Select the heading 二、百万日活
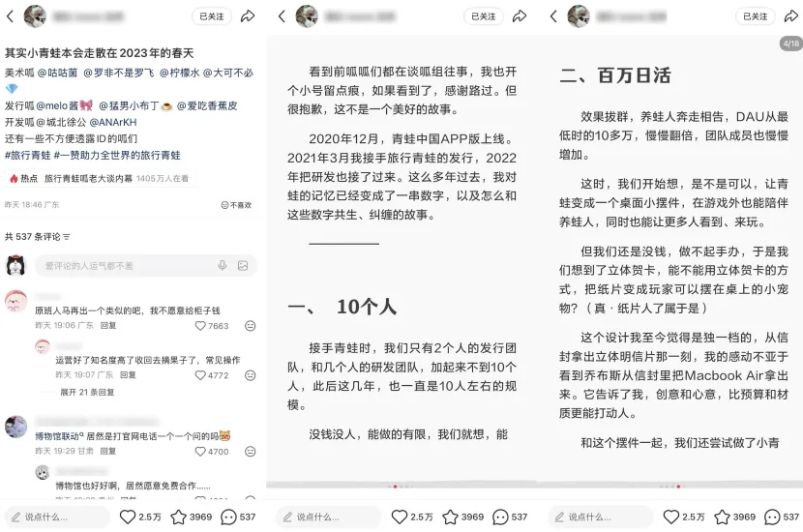 (615, 75)
